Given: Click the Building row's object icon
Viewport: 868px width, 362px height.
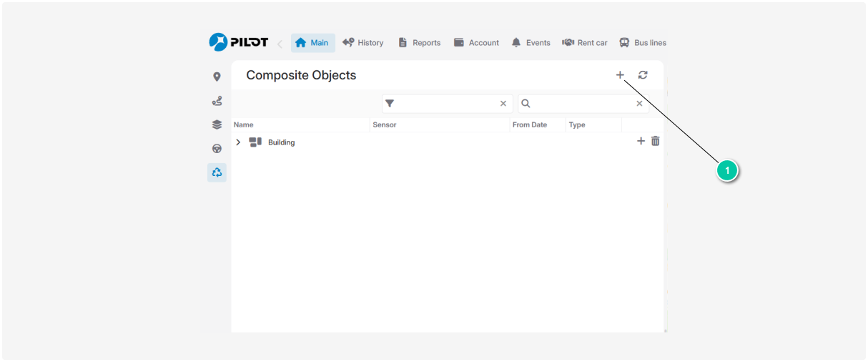Looking at the screenshot, I should pyautogui.click(x=255, y=142).
